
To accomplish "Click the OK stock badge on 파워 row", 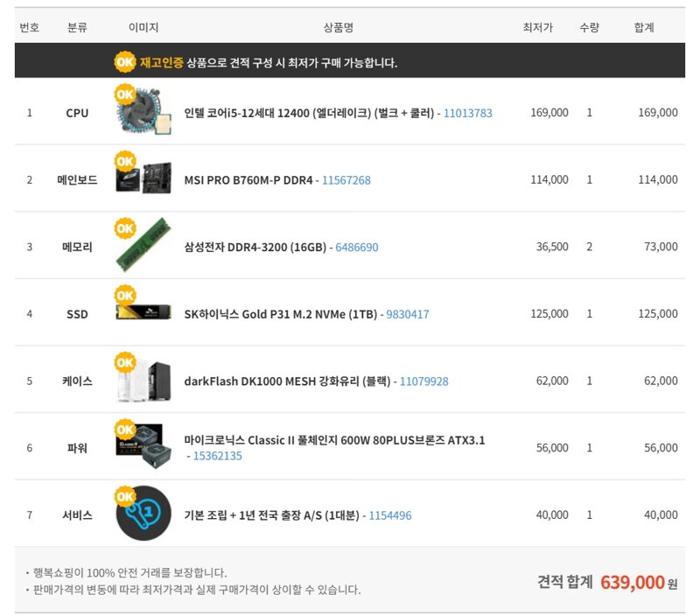I will coord(125,430).
